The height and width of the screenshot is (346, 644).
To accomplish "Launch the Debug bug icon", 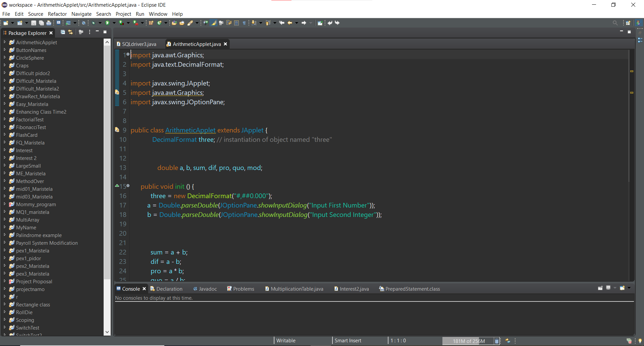I will tap(94, 23).
